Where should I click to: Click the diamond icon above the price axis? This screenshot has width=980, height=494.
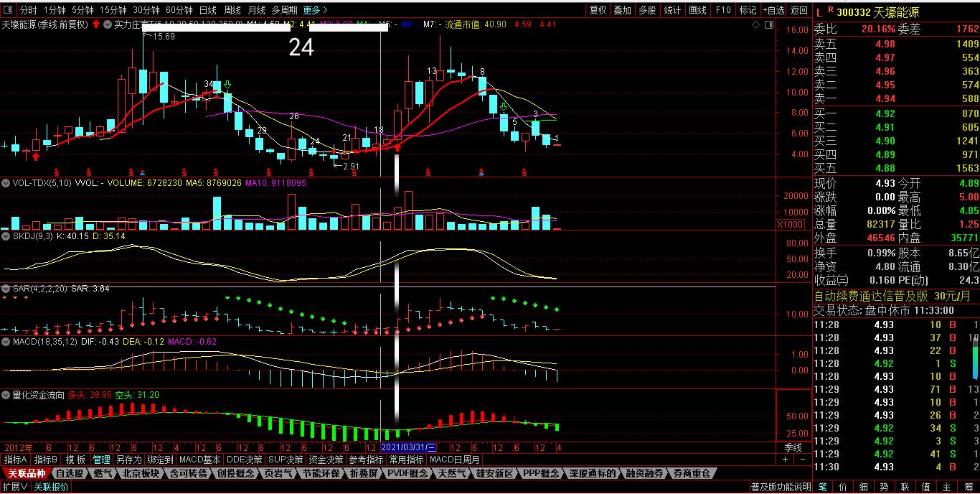pyautogui.click(x=755, y=24)
